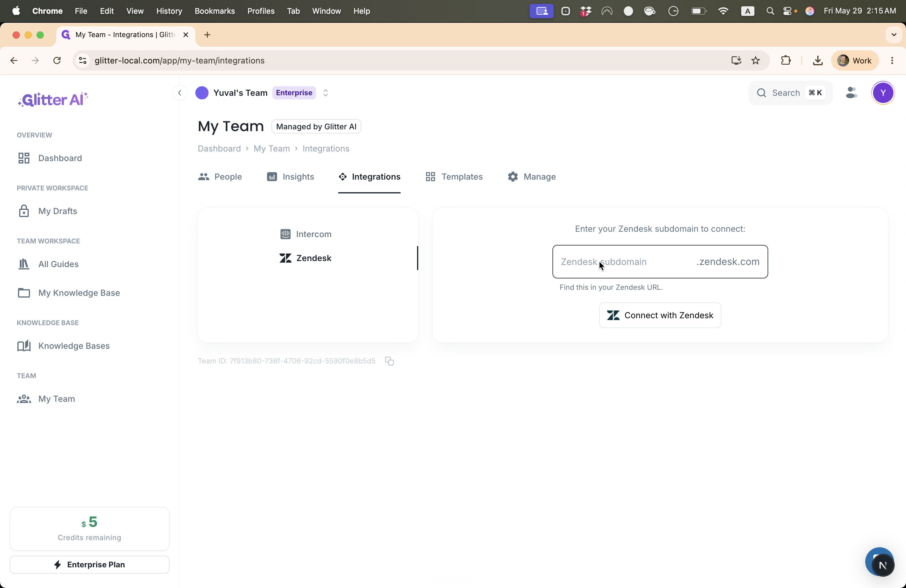Go back with the browser back arrow
The image size is (906, 588).
(x=14, y=60)
